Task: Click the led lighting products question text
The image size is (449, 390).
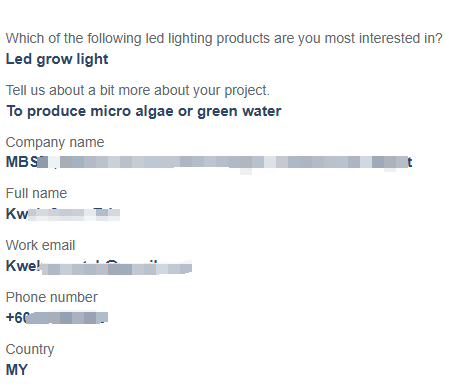Action: tap(224, 39)
